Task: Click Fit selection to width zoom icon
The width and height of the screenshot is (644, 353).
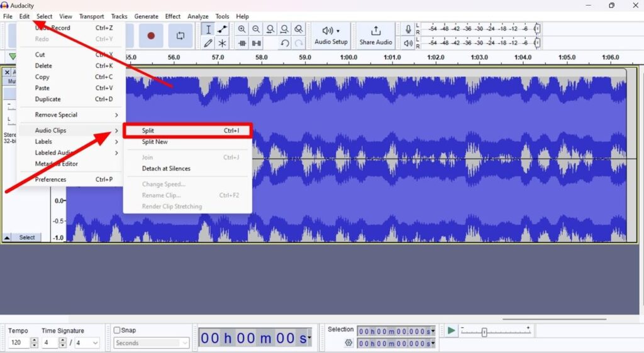Action: [270, 29]
